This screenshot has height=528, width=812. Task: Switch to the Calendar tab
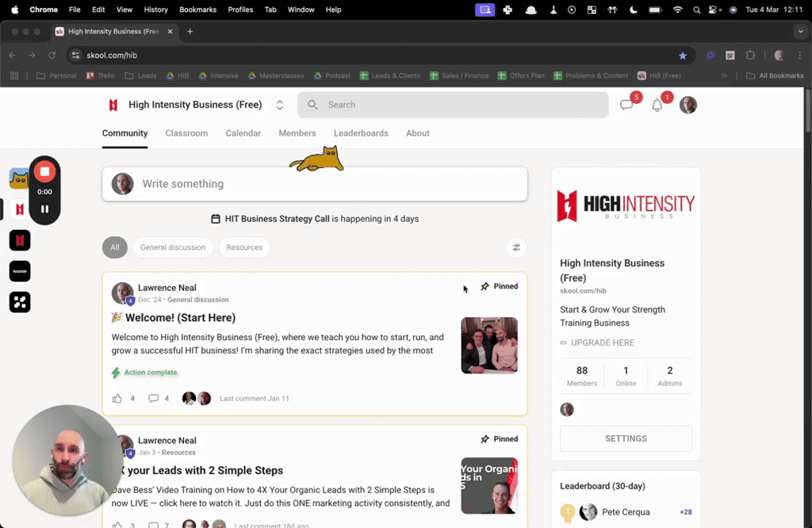pos(243,133)
